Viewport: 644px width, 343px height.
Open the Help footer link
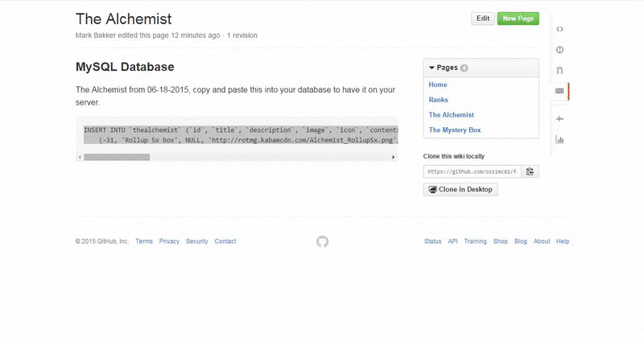[563, 242]
